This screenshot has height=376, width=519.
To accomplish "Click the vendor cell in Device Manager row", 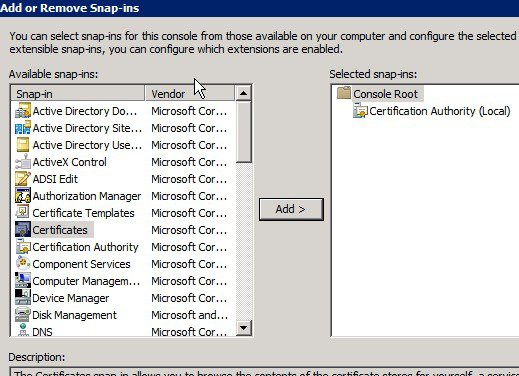I will [189, 298].
